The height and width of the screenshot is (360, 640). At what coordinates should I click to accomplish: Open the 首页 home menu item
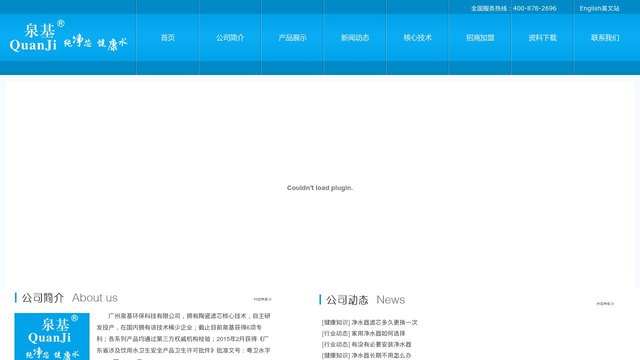(167, 38)
